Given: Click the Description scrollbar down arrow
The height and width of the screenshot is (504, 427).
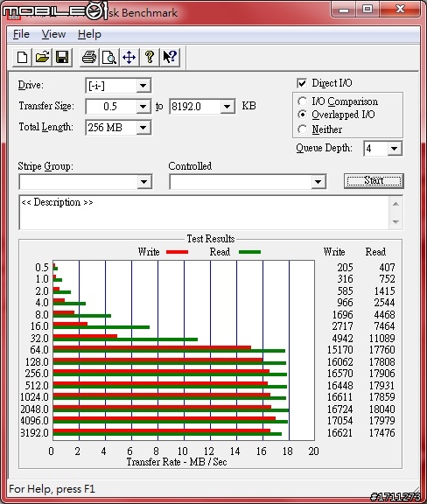Looking at the screenshot, I should point(395,221).
